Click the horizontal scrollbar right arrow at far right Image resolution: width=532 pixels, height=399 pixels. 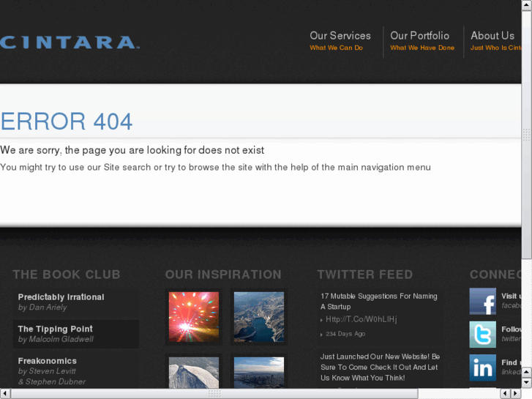[516, 394]
